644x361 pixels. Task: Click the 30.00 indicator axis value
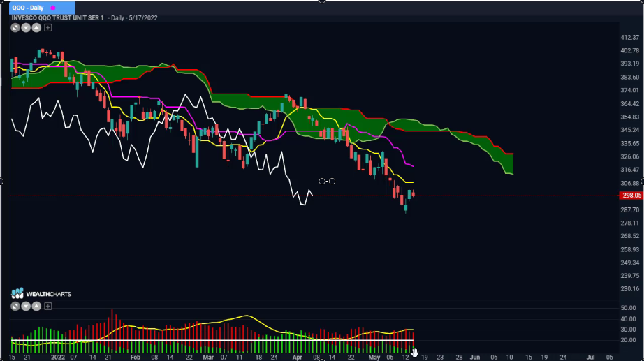629,330
